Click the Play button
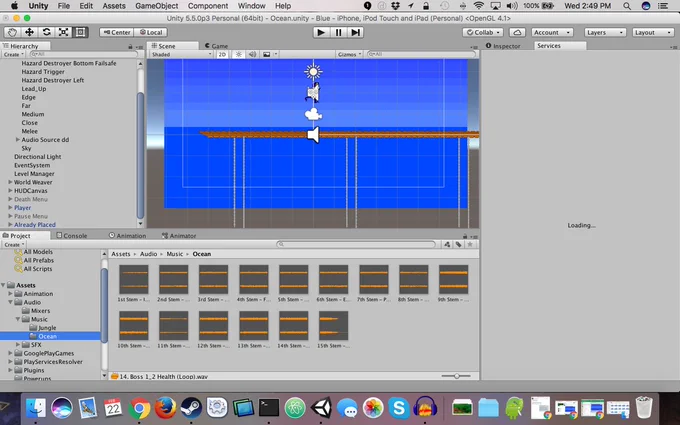 point(321,32)
